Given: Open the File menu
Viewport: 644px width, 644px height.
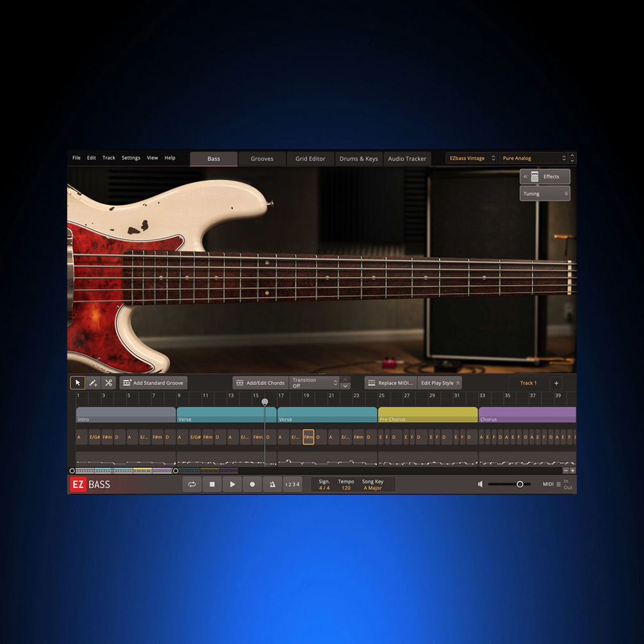Looking at the screenshot, I should pyautogui.click(x=76, y=158).
